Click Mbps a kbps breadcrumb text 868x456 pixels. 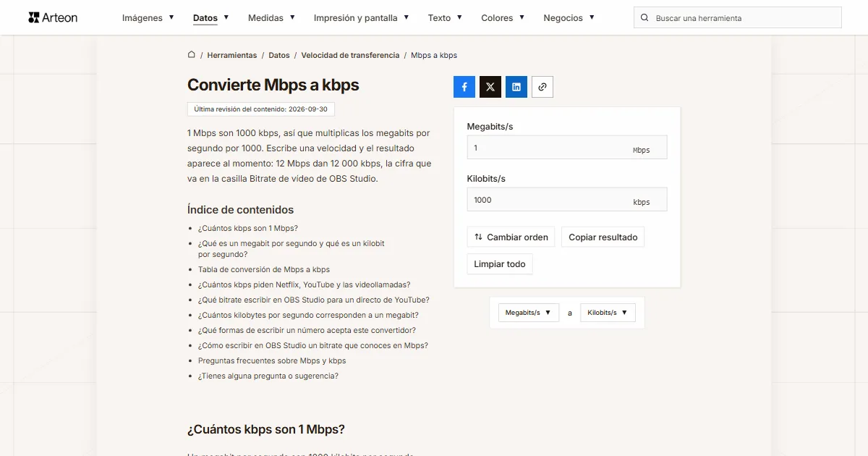click(x=434, y=55)
